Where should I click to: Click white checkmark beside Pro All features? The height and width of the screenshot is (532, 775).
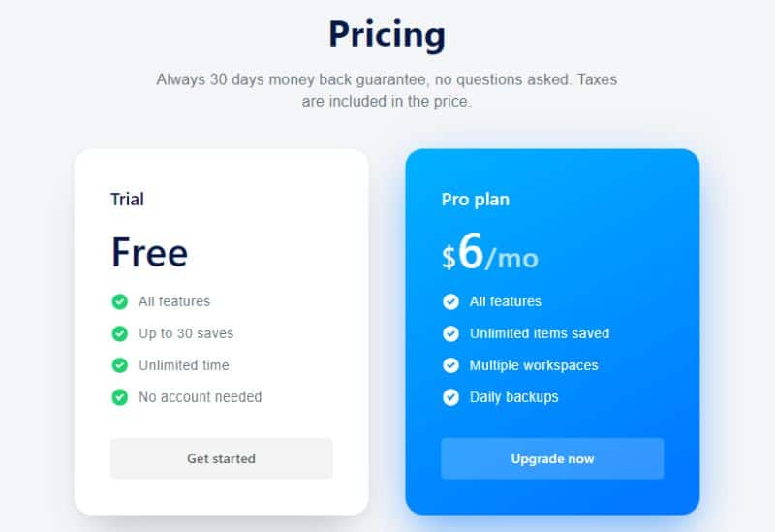click(x=450, y=301)
